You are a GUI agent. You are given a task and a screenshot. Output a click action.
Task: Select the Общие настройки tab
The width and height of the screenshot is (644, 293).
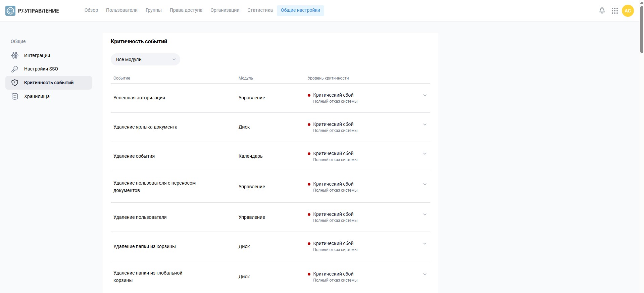tap(300, 10)
